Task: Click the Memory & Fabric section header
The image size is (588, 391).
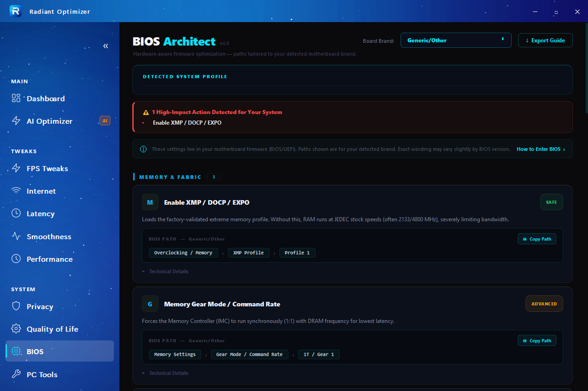Action: pos(170,177)
